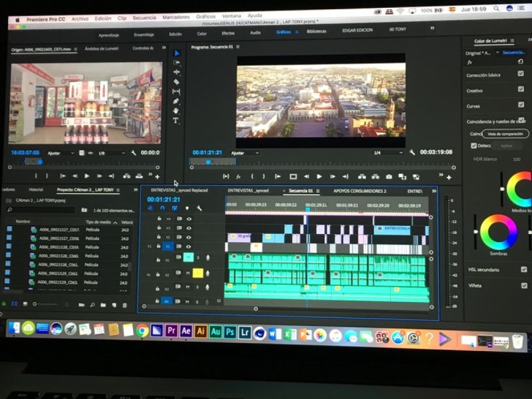The height and width of the screenshot is (399, 532).
Task: Expand the workspace overflow chevrons
Action: click(x=432, y=29)
